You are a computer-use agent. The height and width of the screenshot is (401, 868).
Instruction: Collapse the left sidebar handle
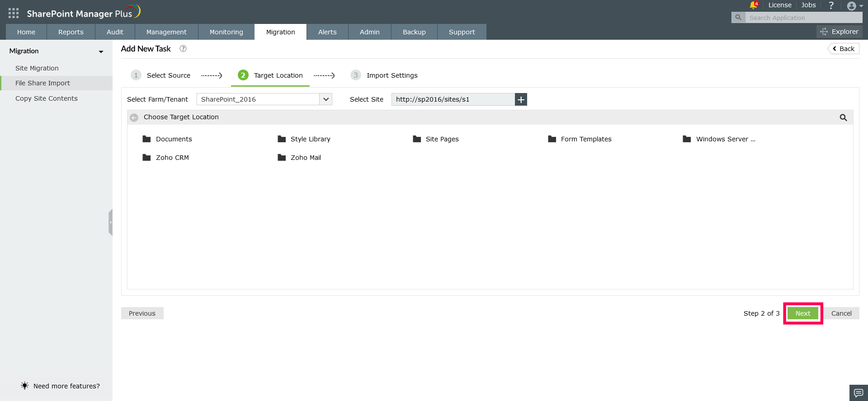[x=110, y=222]
